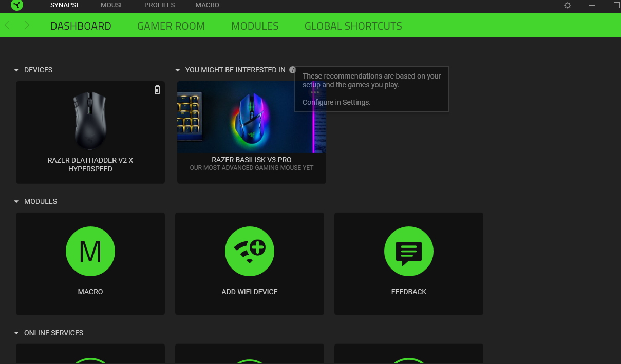The height and width of the screenshot is (364, 621).
Task: Collapse the Modules section
Action: pos(16,201)
